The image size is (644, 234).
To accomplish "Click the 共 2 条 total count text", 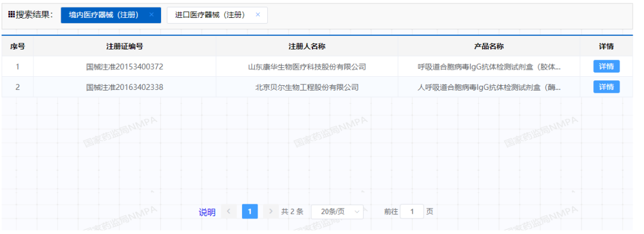I will pyautogui.click(x=292, y=212).
